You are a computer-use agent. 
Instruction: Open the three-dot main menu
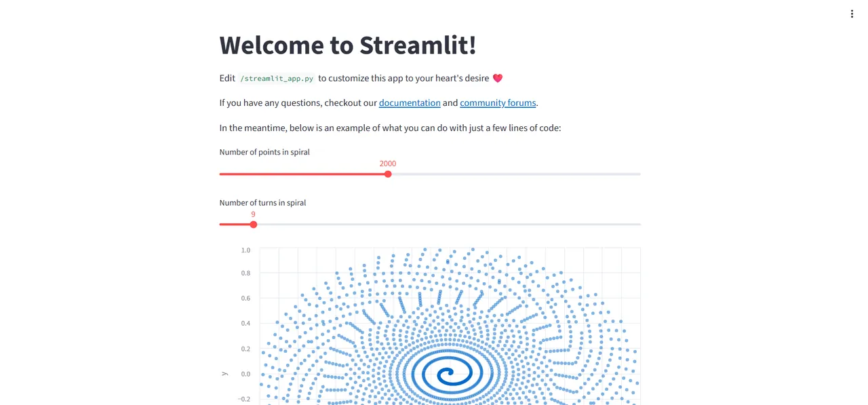pos(852,14)
